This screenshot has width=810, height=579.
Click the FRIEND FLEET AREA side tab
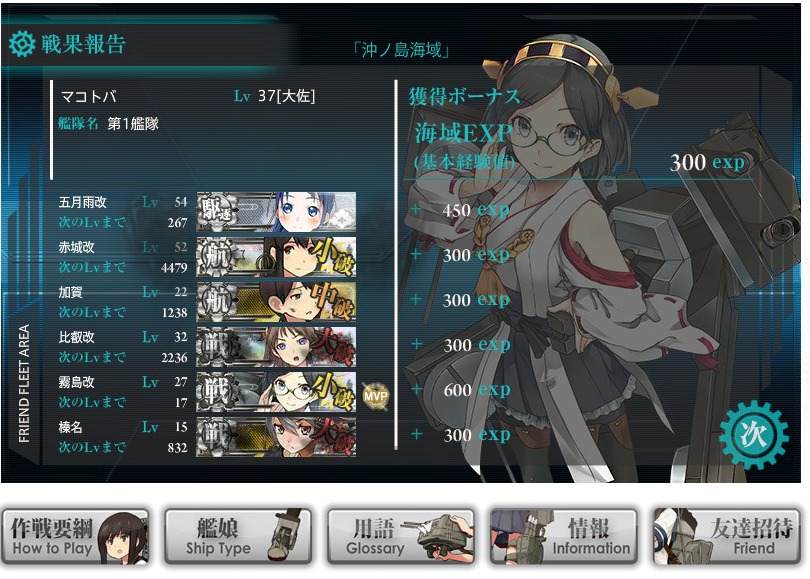[x=24, y=383]
